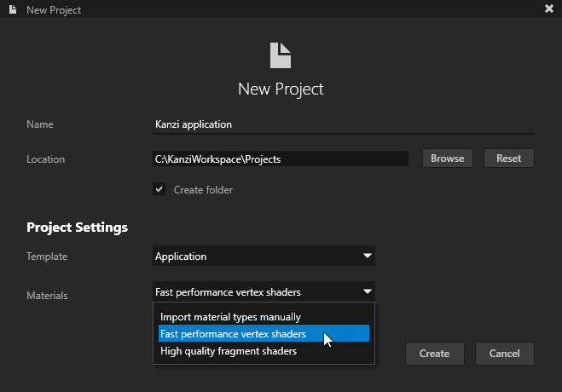Click the Name field containing Kanzi application
This screenshot has width=562, height=392.
pyautogui.click(x=342, y=124)
